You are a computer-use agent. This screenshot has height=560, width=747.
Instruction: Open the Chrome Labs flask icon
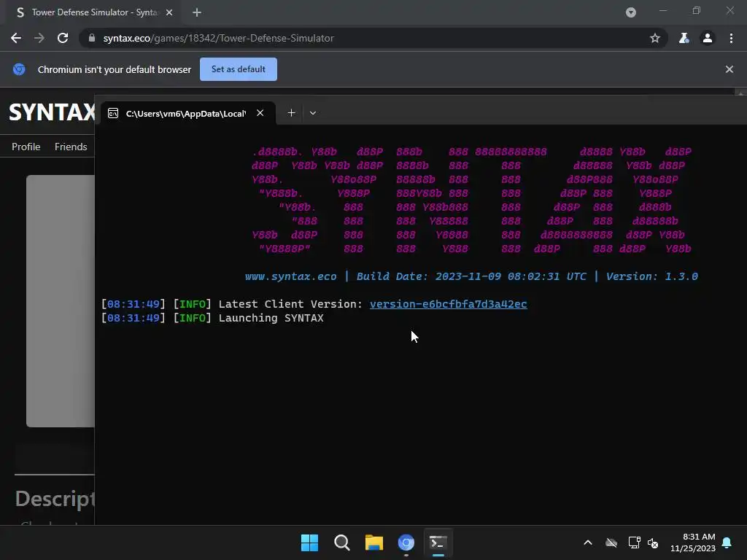684,38
